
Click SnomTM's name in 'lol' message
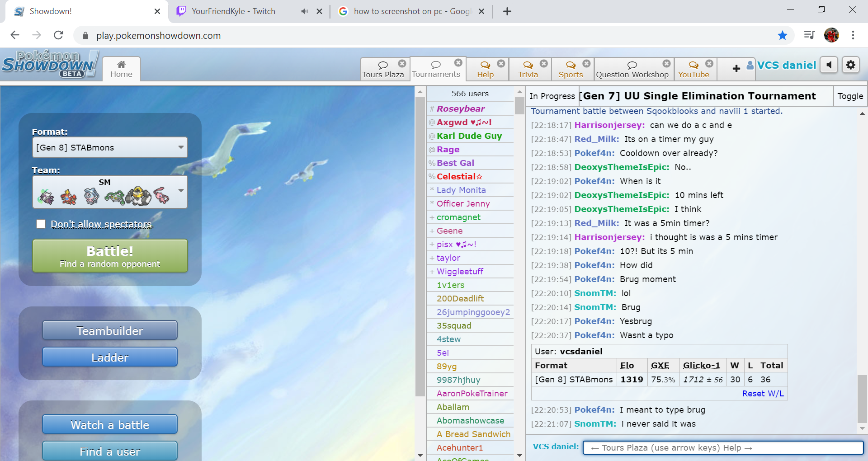[x=595, y=293]
